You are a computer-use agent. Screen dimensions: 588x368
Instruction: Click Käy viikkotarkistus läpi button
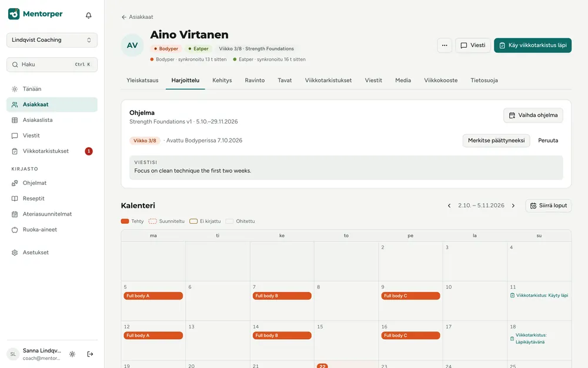pyautogui.click(x=533, y=45)
